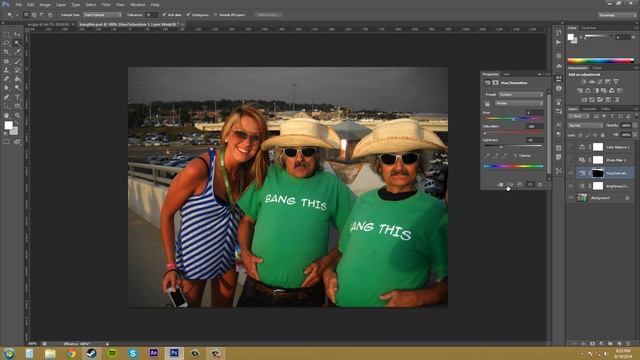Switch to the Channels tab

pos(589,109)
